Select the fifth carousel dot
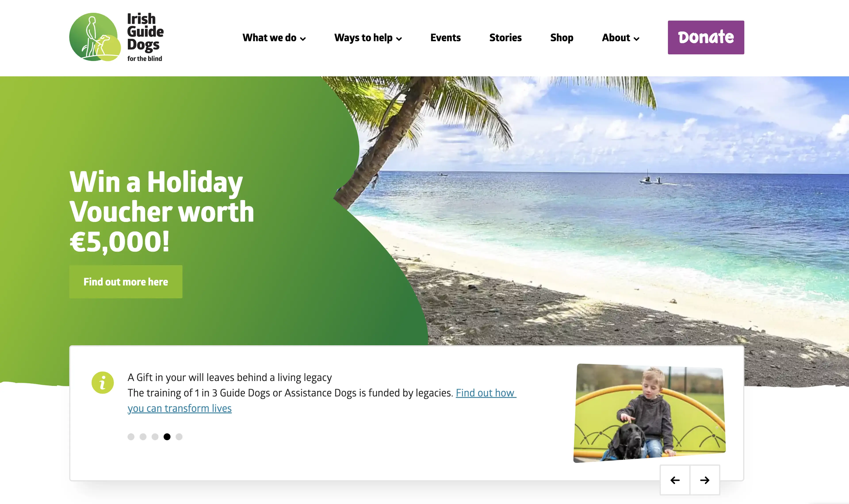 point(179,437)
